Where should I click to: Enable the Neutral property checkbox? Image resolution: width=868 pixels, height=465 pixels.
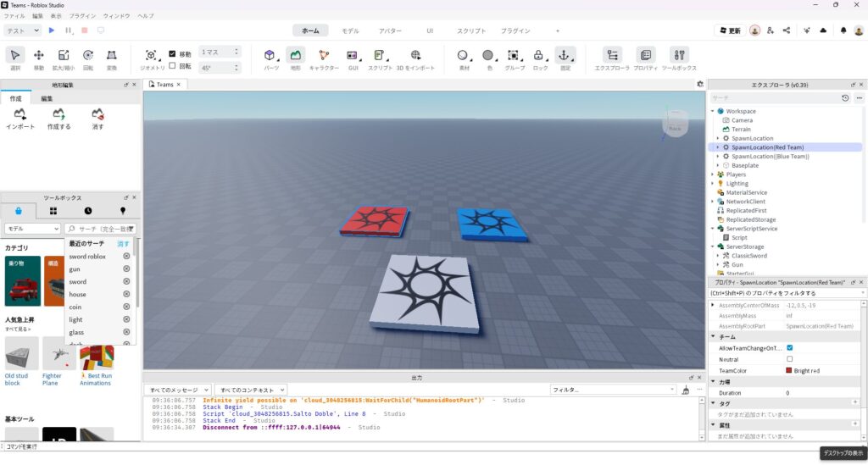789,359
